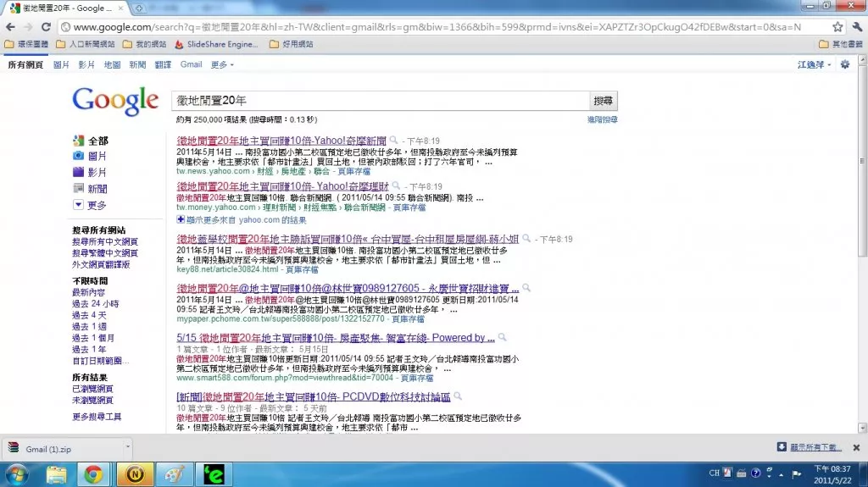
Task: Switch to 圖片 in top navigation
Action: [61, 64]
